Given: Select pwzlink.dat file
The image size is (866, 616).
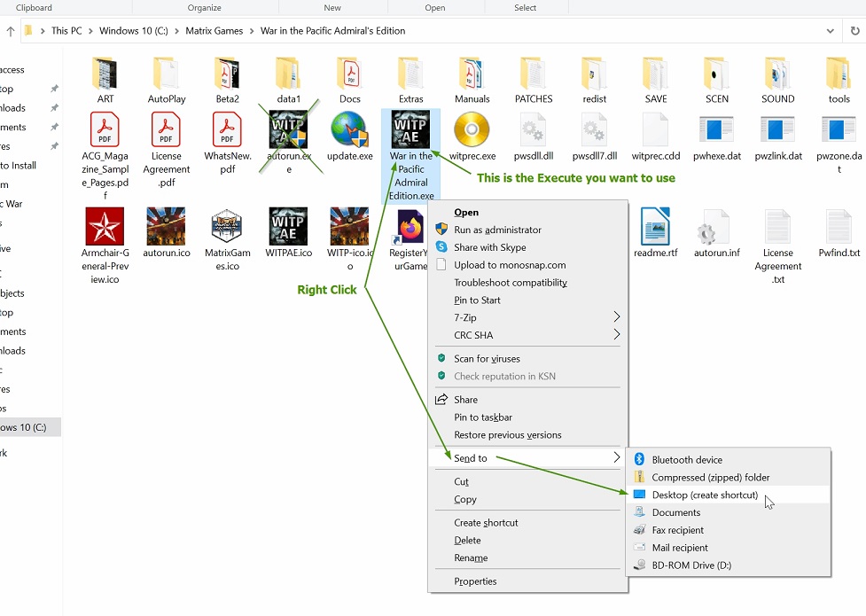Looking at the screenshot, I should [x=777, y=136].
